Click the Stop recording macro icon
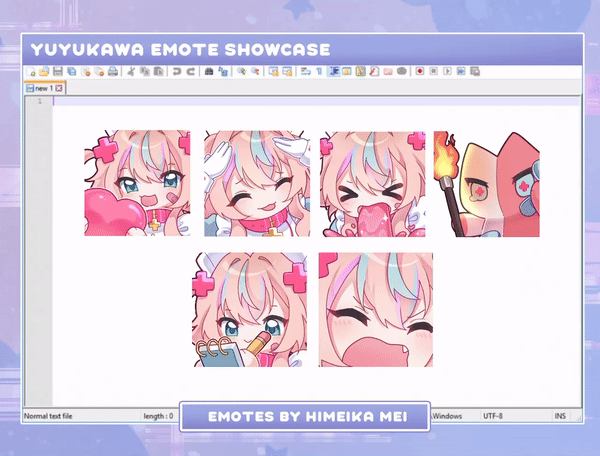The image size is (600, 456). 434,72
